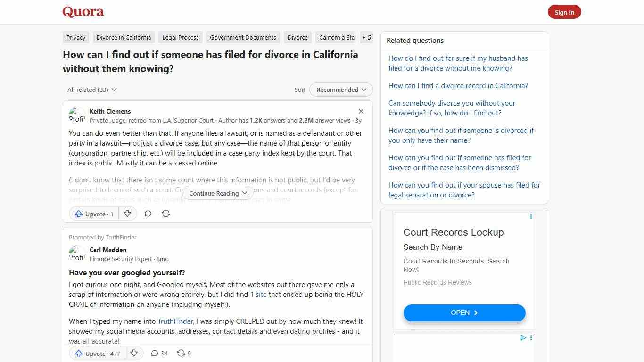Open the "All related (33)" filter dropdown
The image size is (644, 362).
[x=91, y=90]
